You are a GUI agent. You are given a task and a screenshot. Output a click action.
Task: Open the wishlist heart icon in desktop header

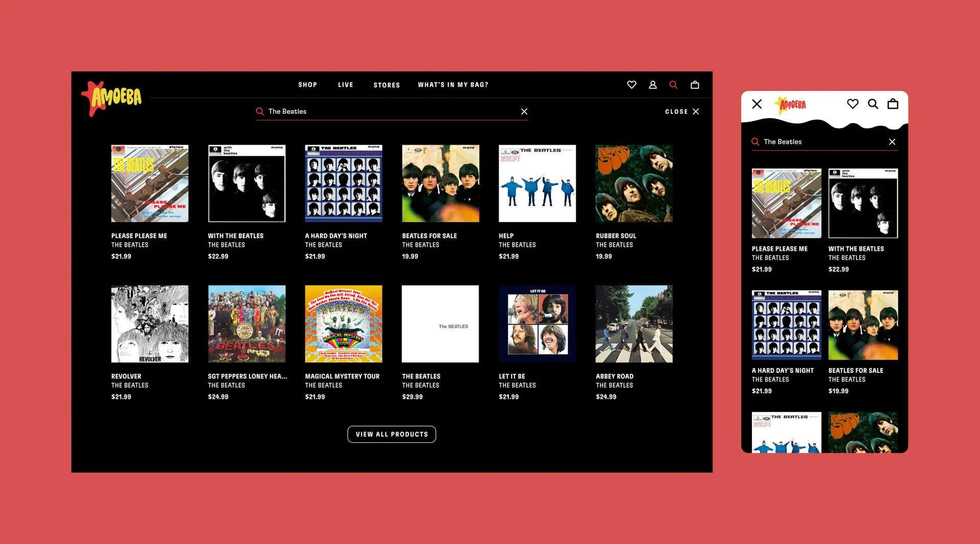click(631, 85)
